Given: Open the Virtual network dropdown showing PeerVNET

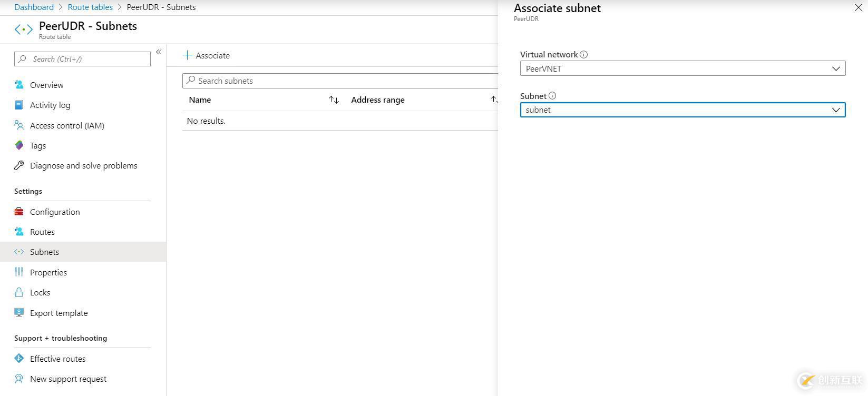Looking at the screenshot, I should tap(682, 68).
